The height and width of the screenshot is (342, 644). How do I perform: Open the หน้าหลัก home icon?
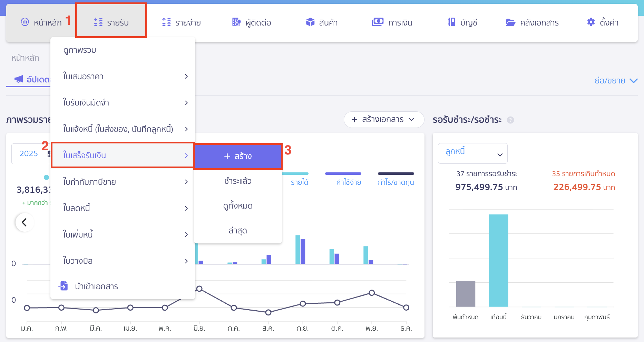(x=25, y=22)
